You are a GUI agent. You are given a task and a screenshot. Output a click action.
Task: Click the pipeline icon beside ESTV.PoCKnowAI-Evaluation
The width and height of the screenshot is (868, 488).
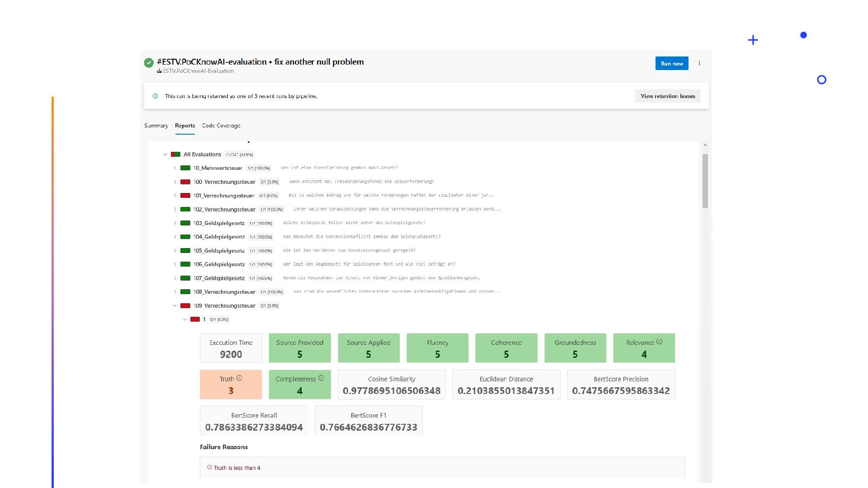[x=159, y=71]
